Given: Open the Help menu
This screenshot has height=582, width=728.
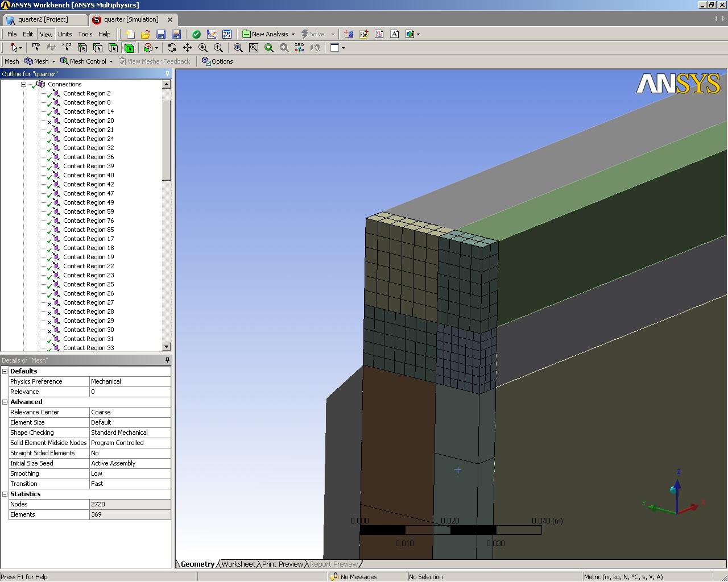Looking at the screenshot, I should 105,34.
